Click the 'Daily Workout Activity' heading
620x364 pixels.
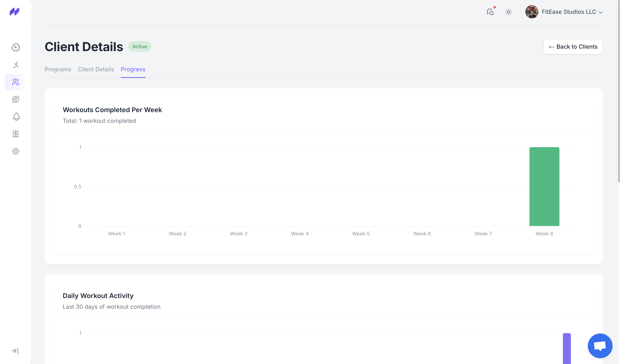98,296
